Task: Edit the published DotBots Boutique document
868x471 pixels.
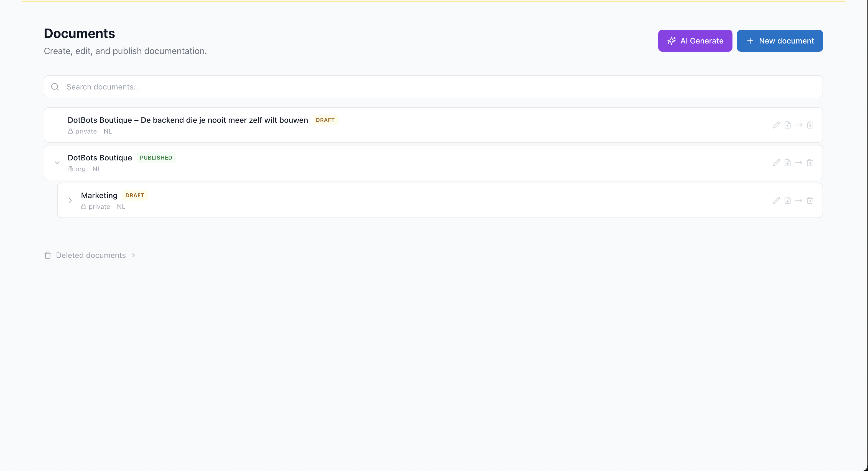Action: [x=776, y=163]
